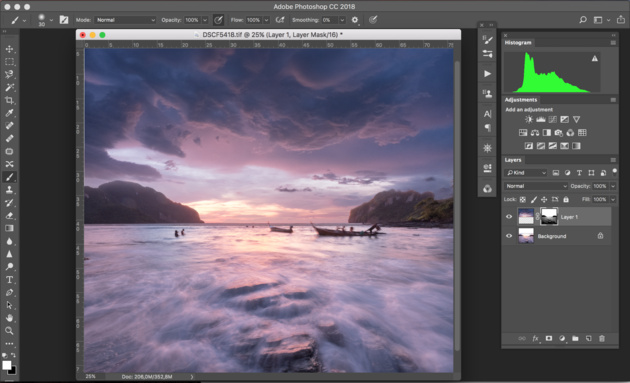Open the Layers panel menu
The height and width of the screenshot is (383, 630).
point(613,160)
